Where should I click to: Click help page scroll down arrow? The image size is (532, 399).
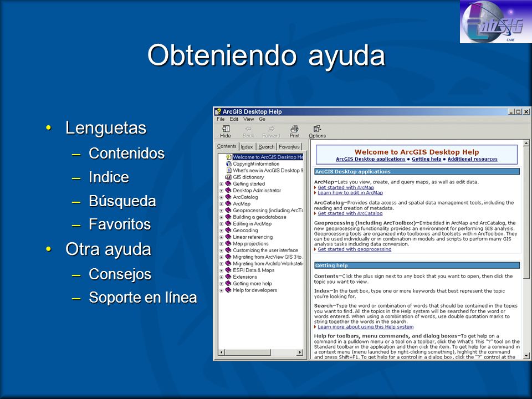coord(526,356)
